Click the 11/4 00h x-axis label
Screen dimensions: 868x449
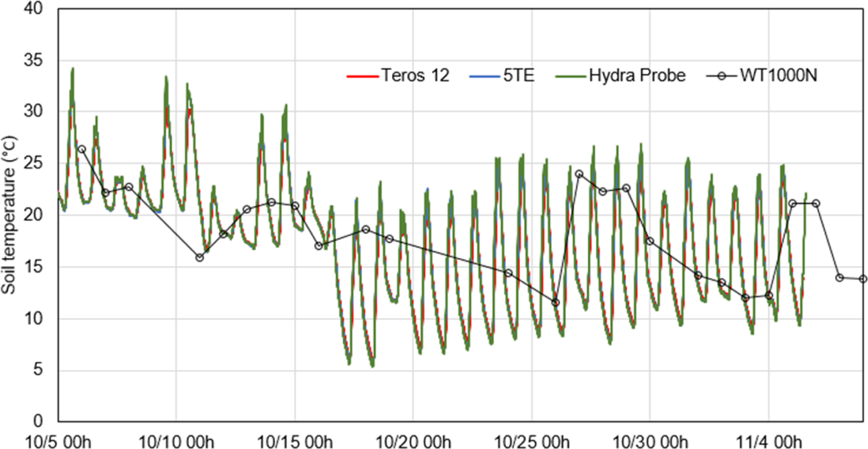[768, 441]
